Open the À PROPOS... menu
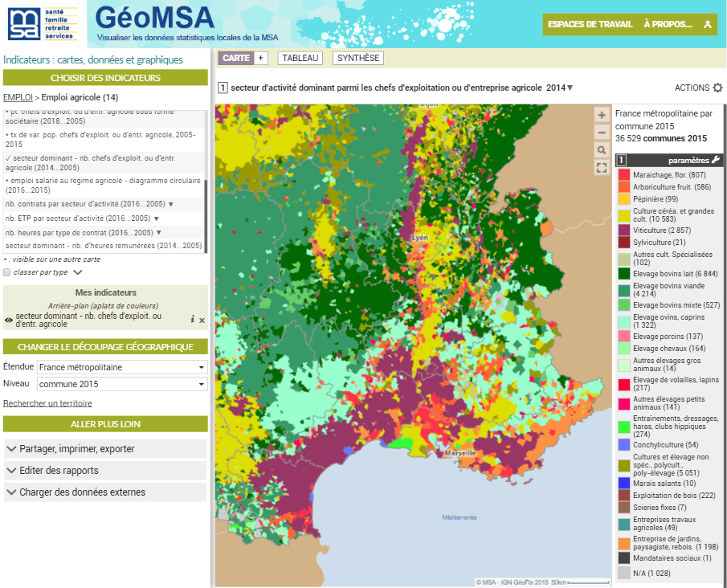The height and width of the screenshot is (588, 727). click(668, 25)
